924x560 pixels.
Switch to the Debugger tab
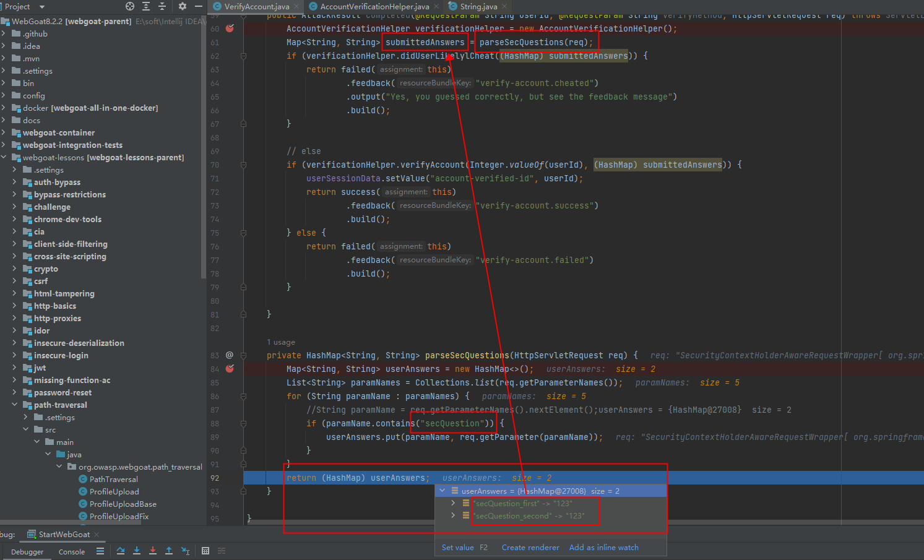click(27, 551)
